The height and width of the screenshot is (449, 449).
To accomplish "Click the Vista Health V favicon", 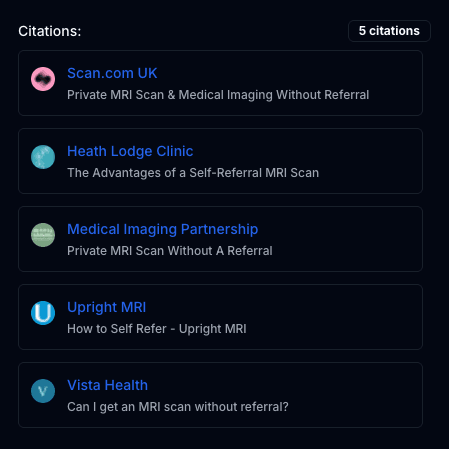I will pos(43,391).
